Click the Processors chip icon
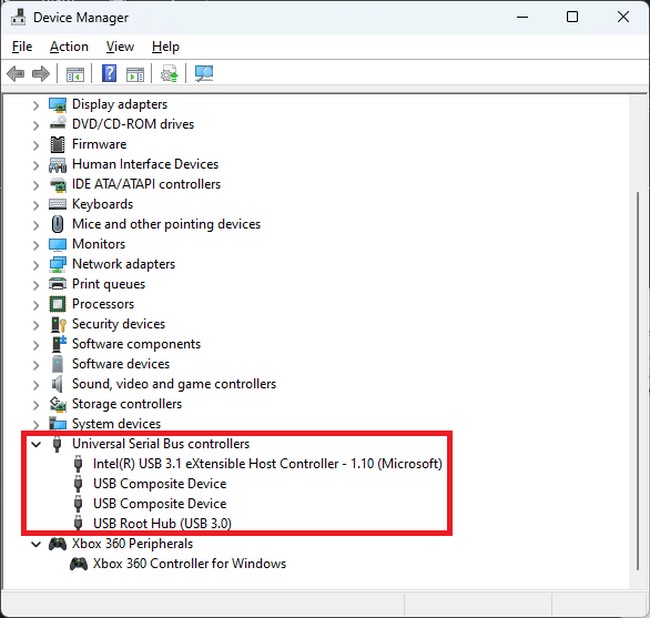Viewport: 650px width, 618px height. click(x=58, y=304)
